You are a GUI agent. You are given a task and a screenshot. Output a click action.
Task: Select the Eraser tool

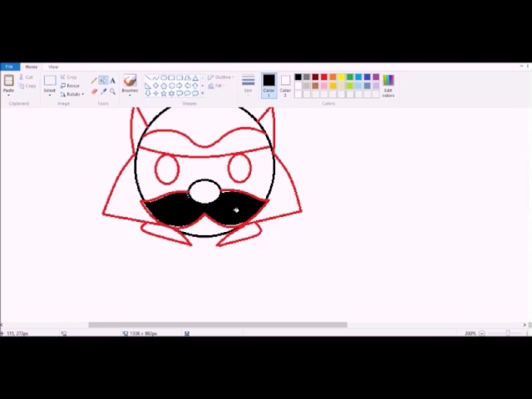point(94,91)
